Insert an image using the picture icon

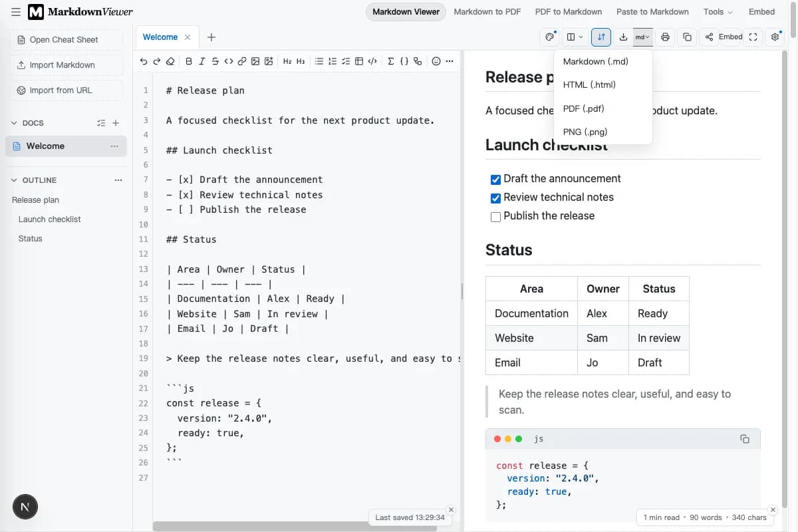(x=255, y=61)
